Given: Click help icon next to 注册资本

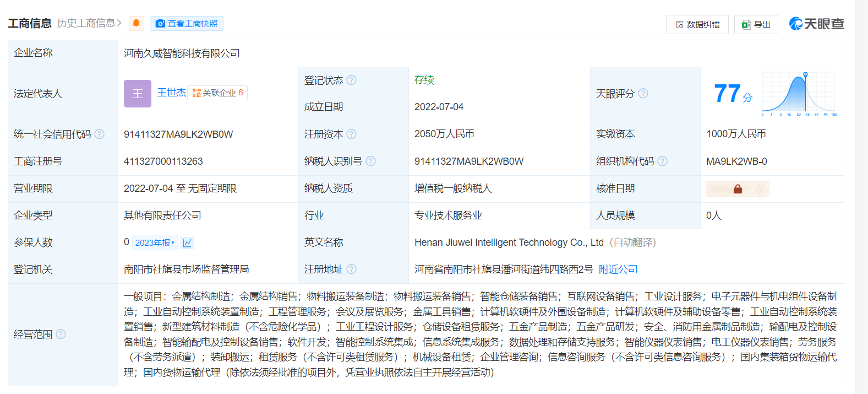Looking at the screenshot, I should pos(352,134).
